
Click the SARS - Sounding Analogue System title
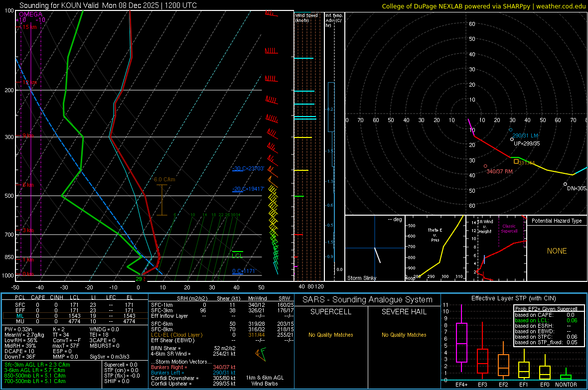pos(367,300)
